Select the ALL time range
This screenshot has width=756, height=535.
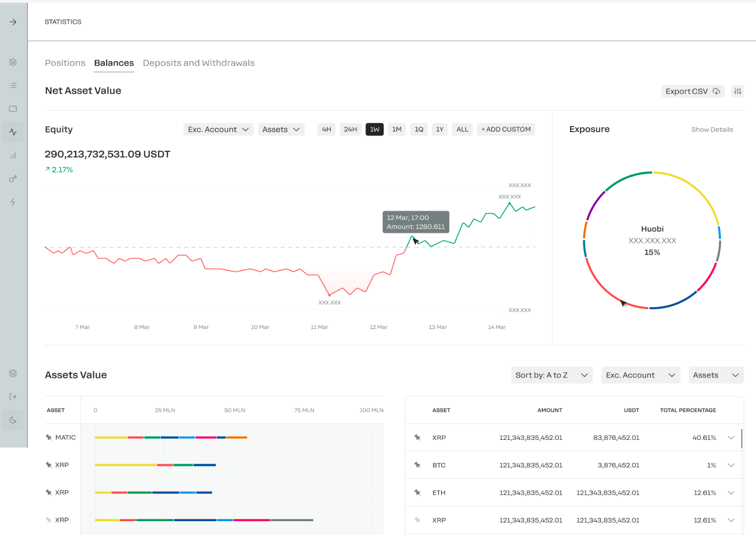pyautogui.click(x=463, y=129)
